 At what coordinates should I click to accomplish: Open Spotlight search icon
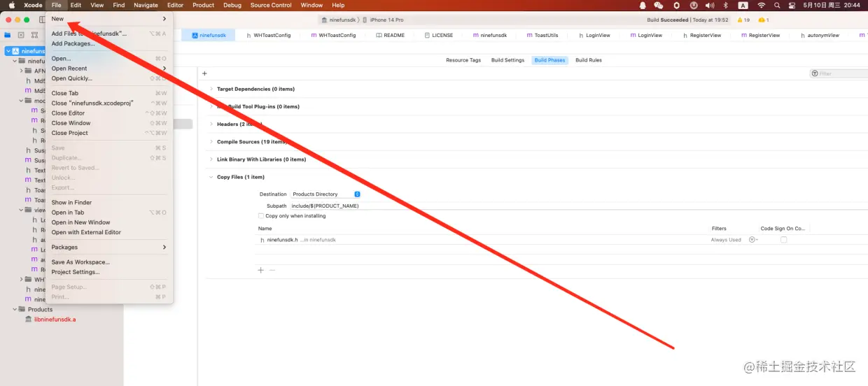(x=778, y=5)
